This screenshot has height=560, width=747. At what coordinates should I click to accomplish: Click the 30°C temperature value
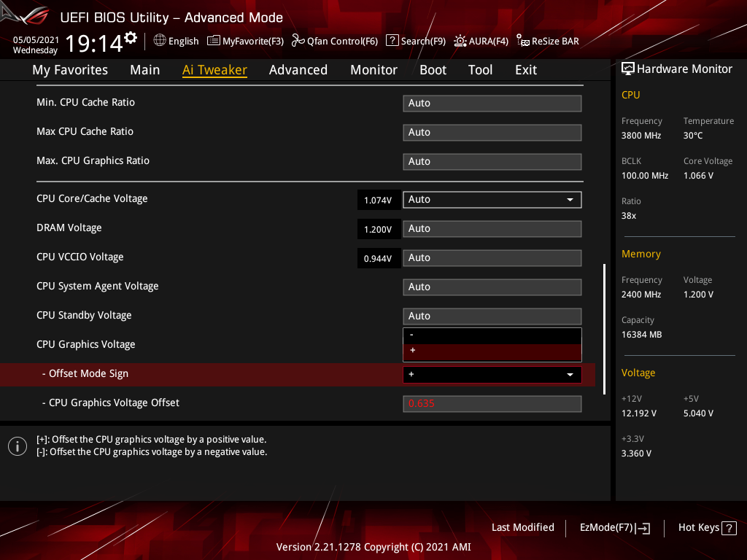[693, 135]
